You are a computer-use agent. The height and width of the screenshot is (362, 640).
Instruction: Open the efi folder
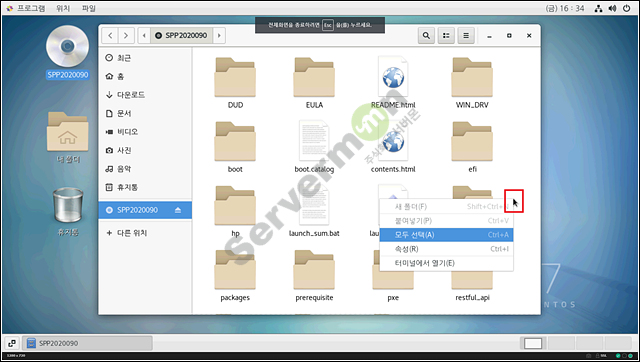pyautogui.click(x=472, y=142)
